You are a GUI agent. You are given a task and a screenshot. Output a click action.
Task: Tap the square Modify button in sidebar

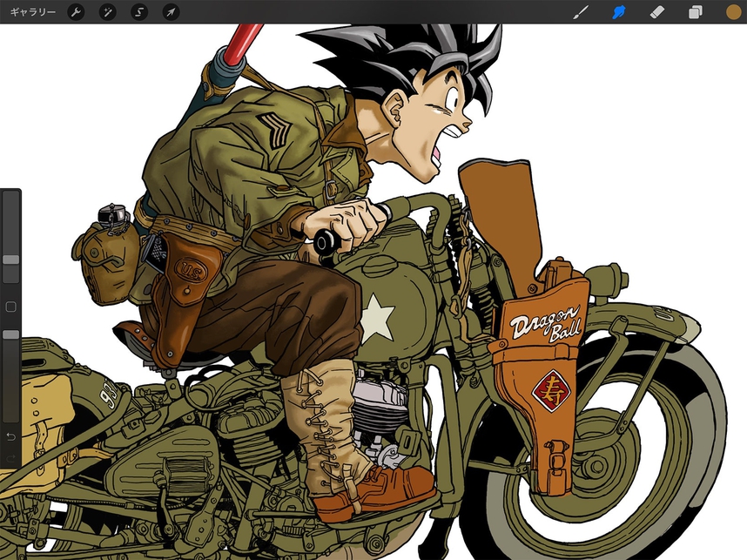11,307
